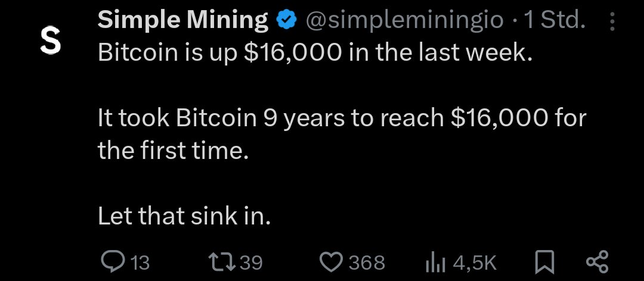Click the Simple Mining display name
The image size is (644, 281).
click(182, 21)
